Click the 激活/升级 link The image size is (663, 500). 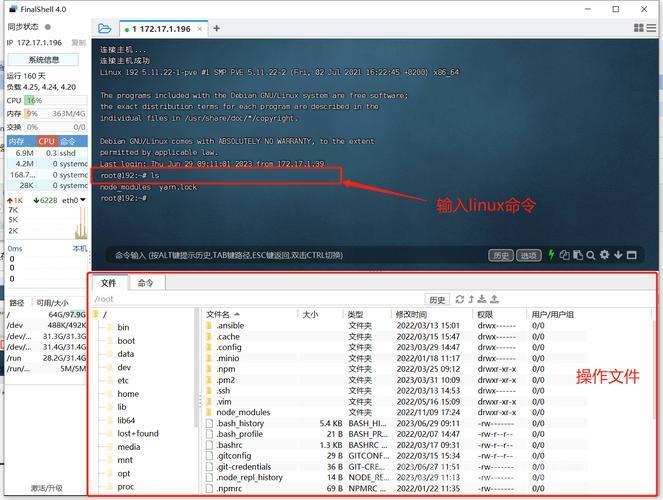47,488
